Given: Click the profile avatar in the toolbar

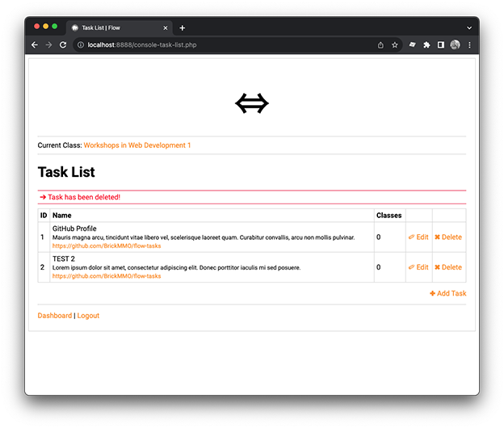Looking at the screenshot, I should [456, 45].
